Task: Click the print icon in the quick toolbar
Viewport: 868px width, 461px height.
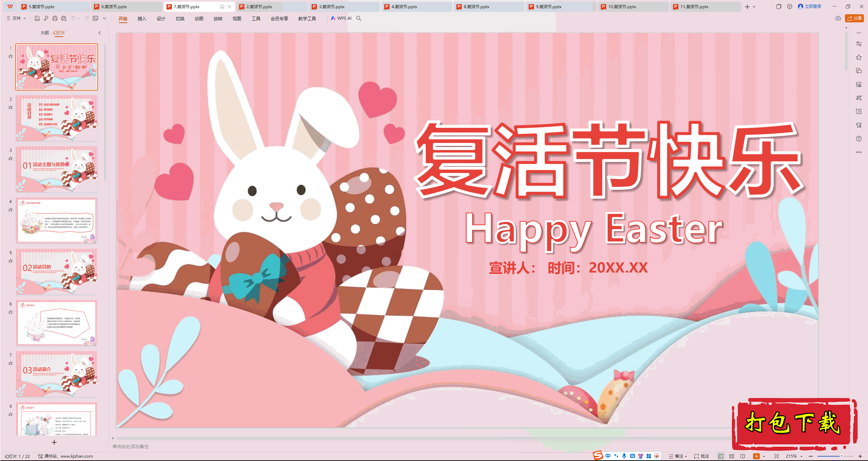Action: (x=55, y=19)
